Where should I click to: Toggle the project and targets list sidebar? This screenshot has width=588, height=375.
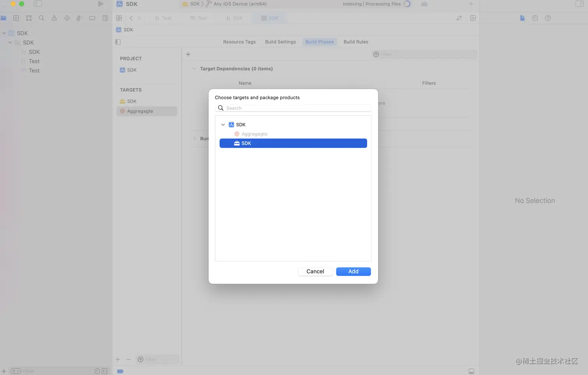(x=118, y=42)
